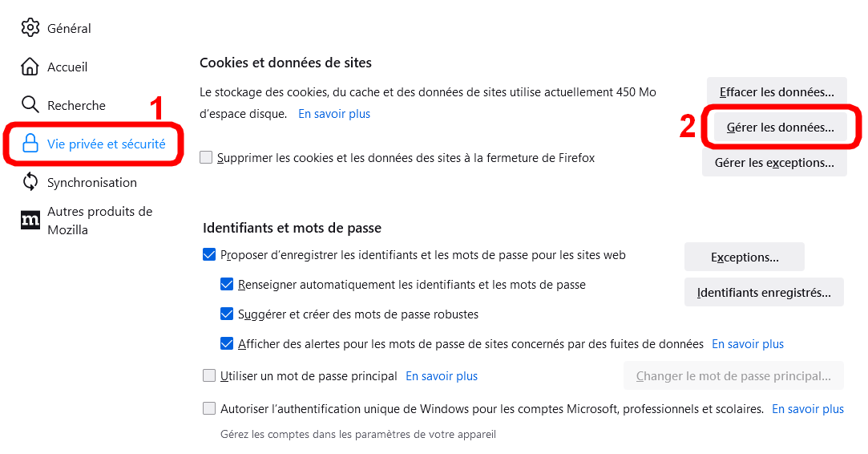Enable Utiliser un mot de passe principal

(x=209, y=375)
